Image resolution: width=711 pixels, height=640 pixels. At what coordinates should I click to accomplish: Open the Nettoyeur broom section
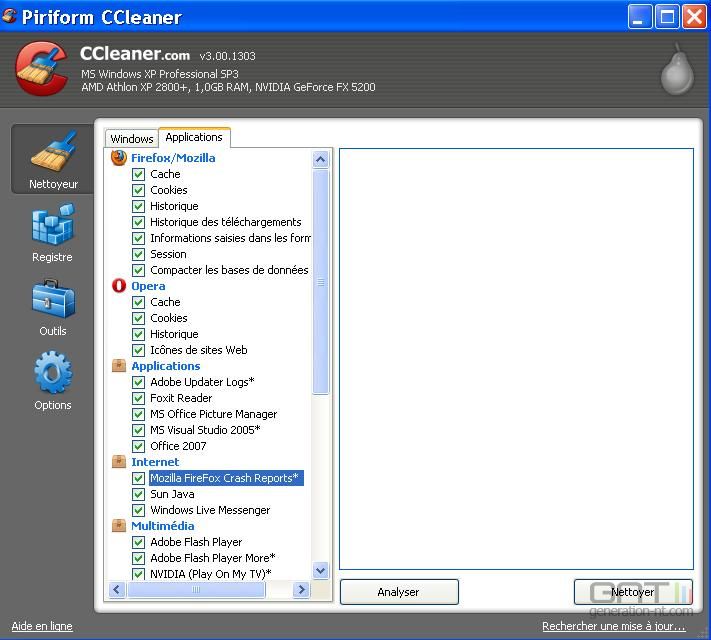53,159
